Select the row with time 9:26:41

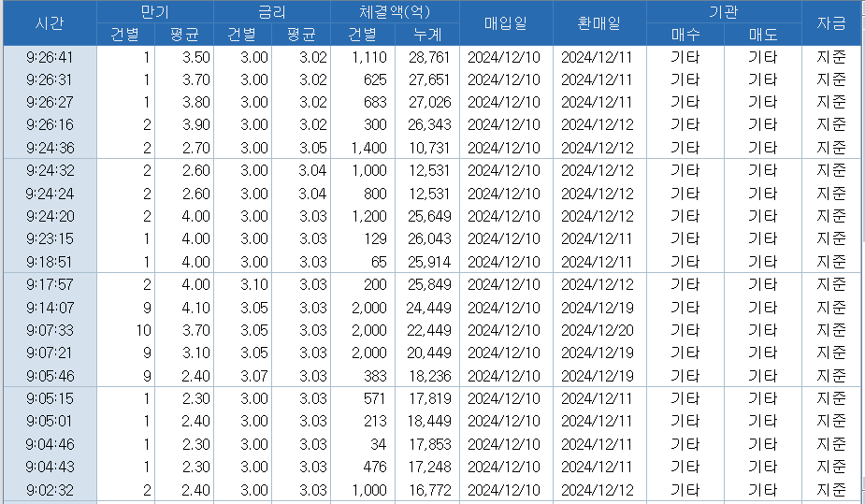[432, 57]
